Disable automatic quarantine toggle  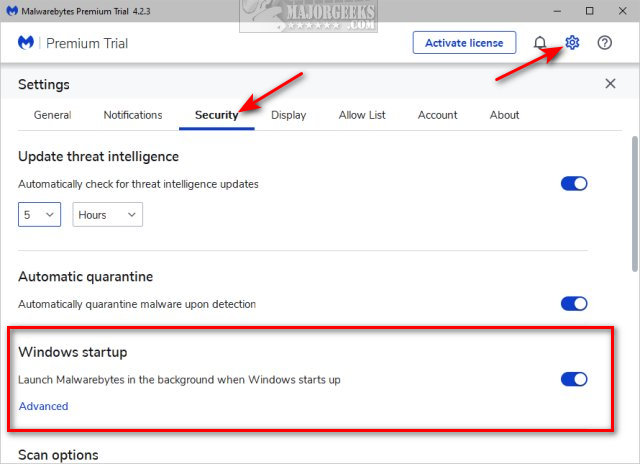point(573,304)
